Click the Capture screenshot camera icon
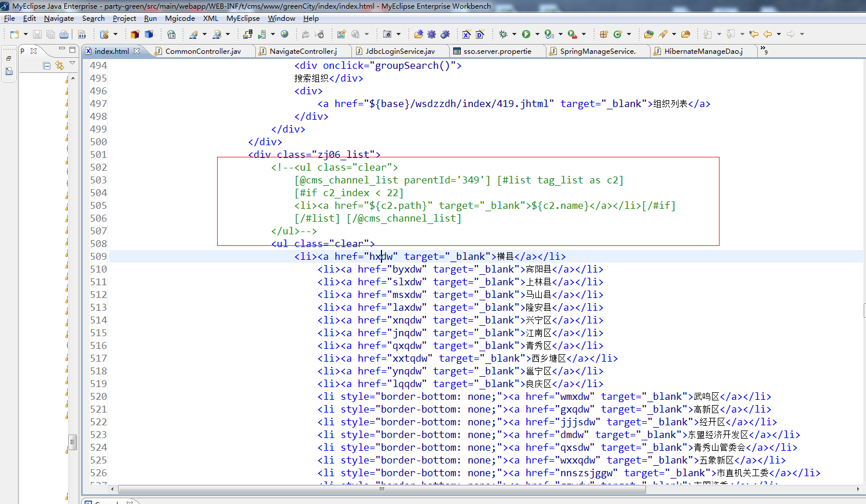Screen dimensions: 866x504 click(x=387, y=35)
